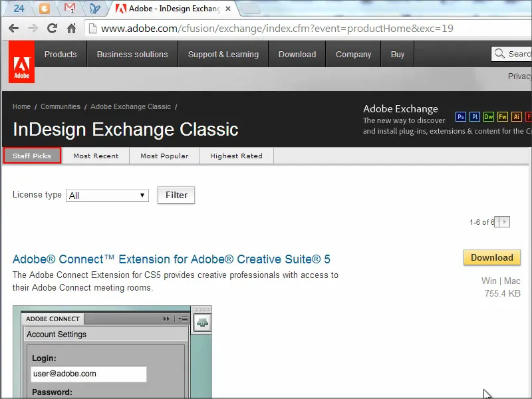The image size is (532, 399).
Task: Click the Adobe logo
Action: click(21, 62)
